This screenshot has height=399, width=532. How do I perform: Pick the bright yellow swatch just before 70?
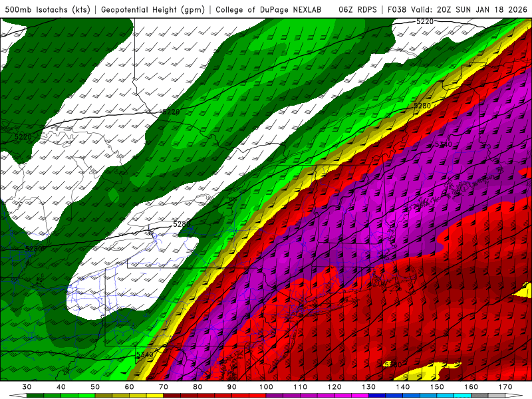tap(155, 396)
